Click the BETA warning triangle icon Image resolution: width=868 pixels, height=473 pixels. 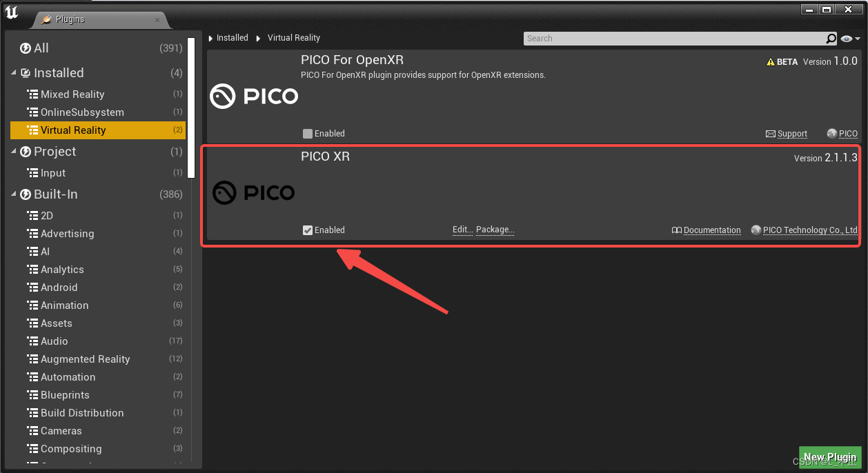(771, 61)
